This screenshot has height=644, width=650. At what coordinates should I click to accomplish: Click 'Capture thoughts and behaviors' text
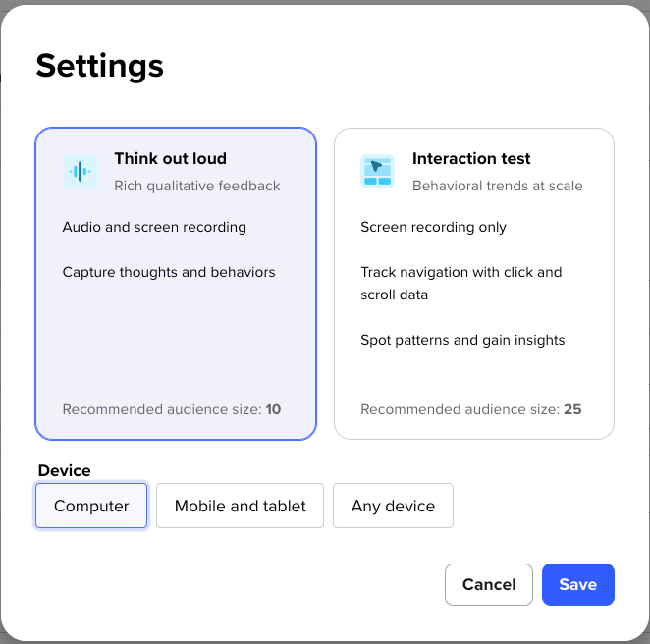click(x=169, y=272)
